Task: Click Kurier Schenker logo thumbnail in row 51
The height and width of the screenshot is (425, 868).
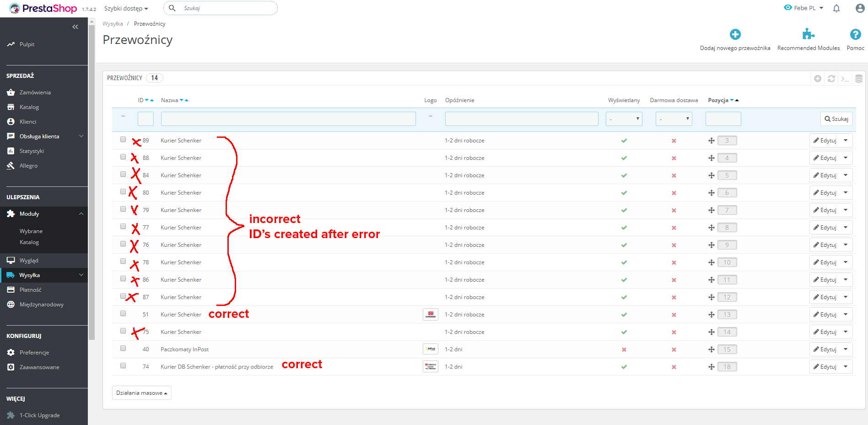Action: click(x=431, y=314)
